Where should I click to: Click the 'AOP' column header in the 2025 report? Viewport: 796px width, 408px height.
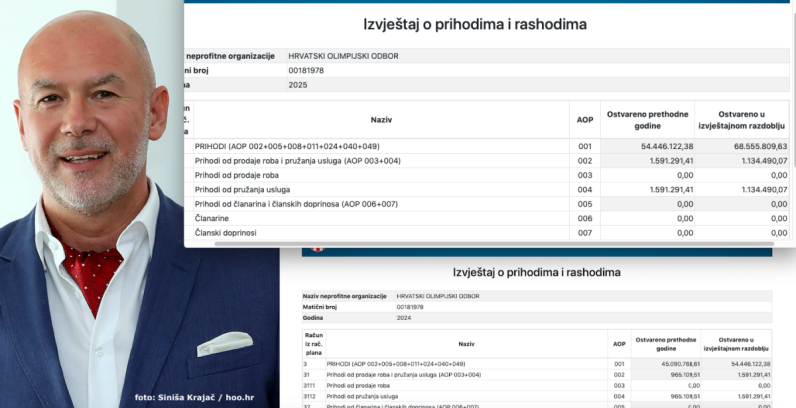point(585,120)
